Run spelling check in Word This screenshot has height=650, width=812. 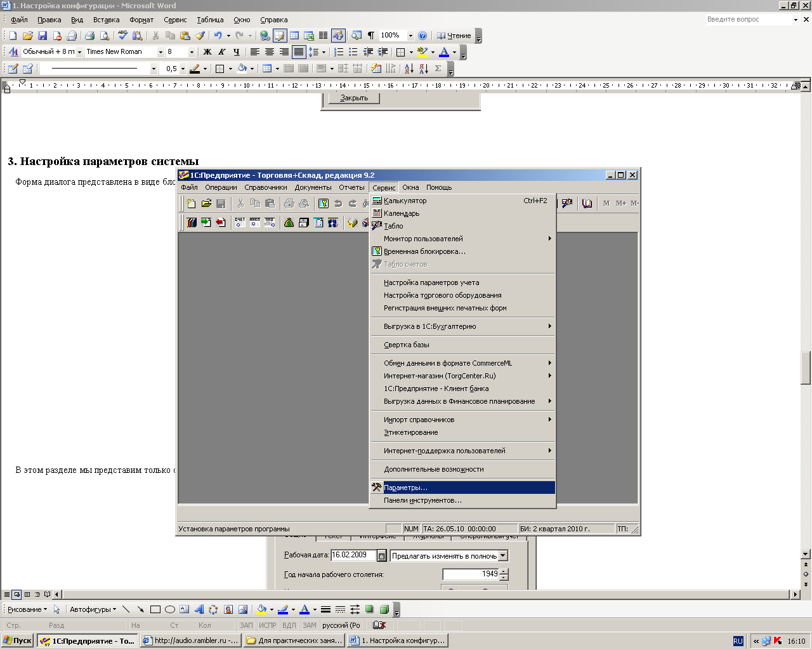pos(123,36)
